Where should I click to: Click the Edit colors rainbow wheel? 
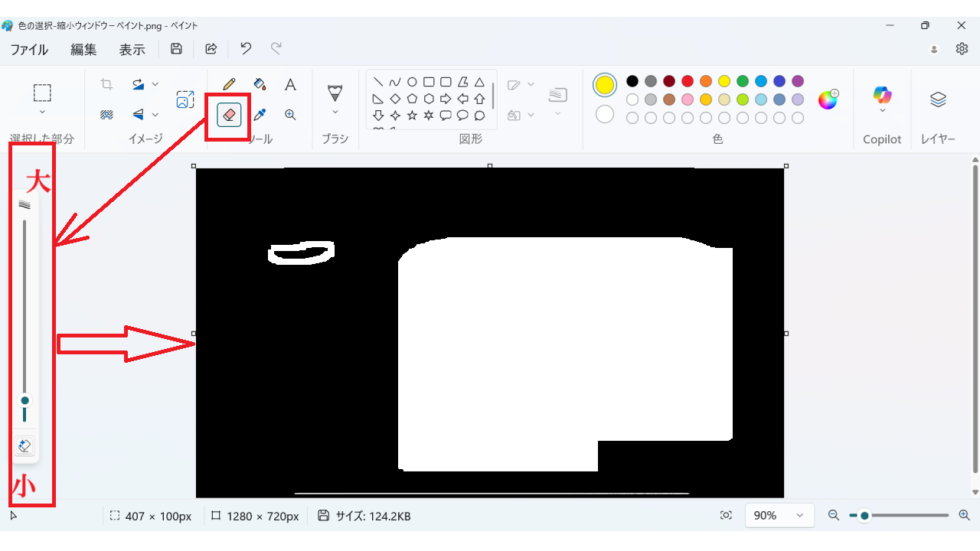[828, 99]
